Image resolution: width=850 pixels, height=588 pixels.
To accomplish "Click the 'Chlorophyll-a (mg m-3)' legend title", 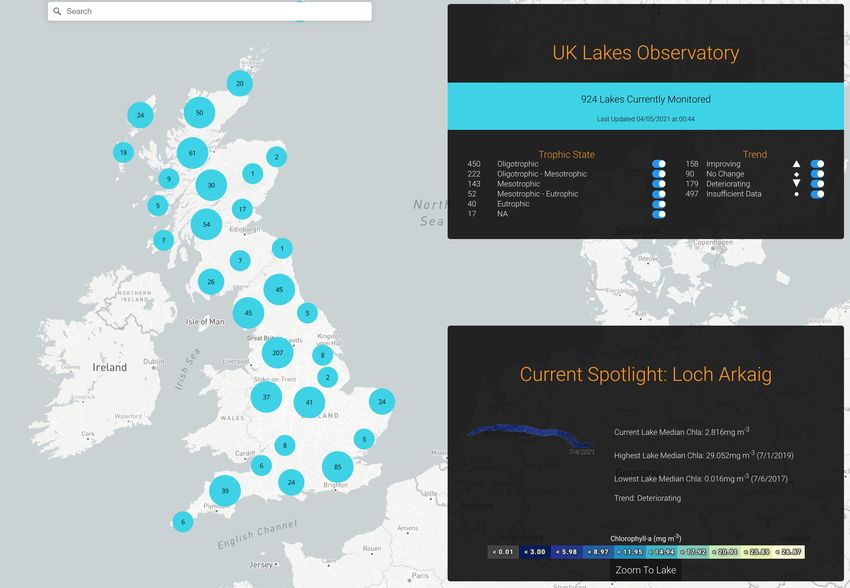I will (646, 538).
